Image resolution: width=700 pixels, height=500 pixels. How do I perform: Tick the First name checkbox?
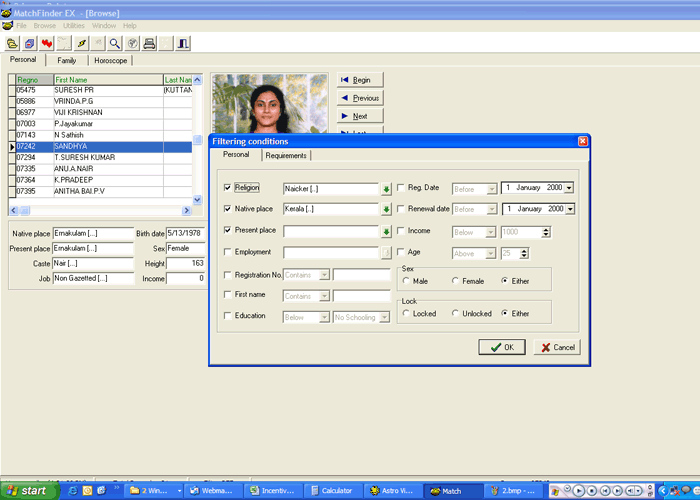(228, 294)
